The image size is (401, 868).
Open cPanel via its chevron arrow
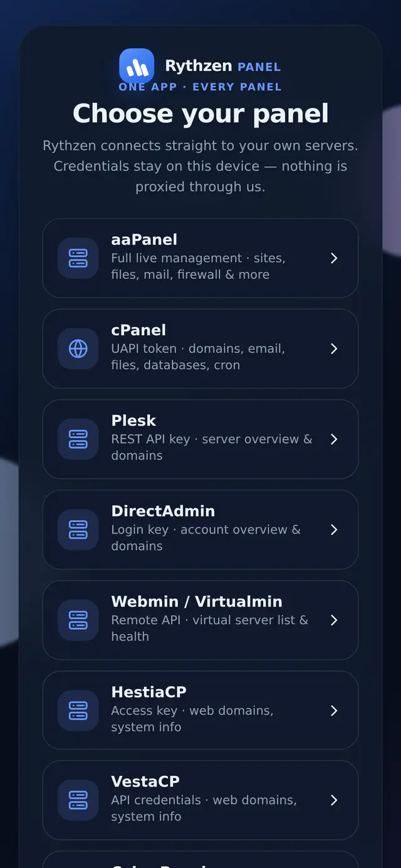pos(334,348)
